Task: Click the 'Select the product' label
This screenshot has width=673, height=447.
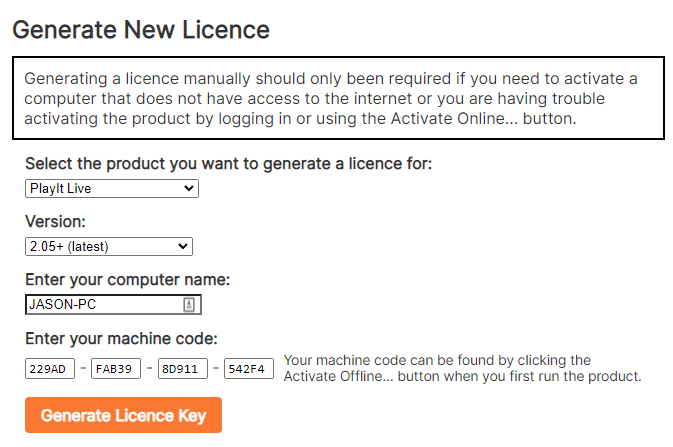Action: [x=228, y=164]
